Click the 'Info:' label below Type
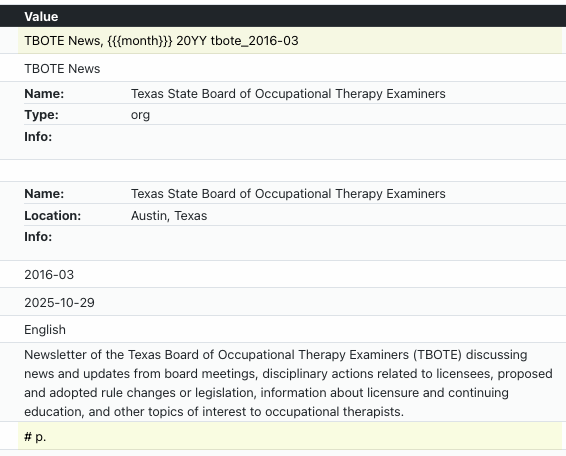This screenshot has height=456, width=566. [38, 137]
